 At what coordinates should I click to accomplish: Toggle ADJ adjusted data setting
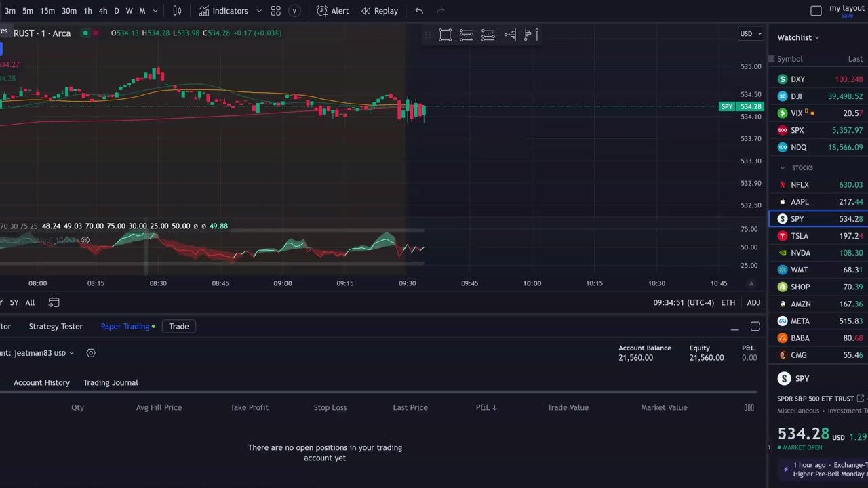coord(753,302)
